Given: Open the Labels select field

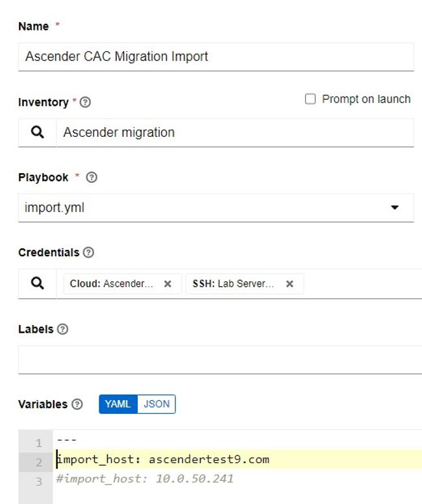Looking at the screenshot, I should point(220,360).
